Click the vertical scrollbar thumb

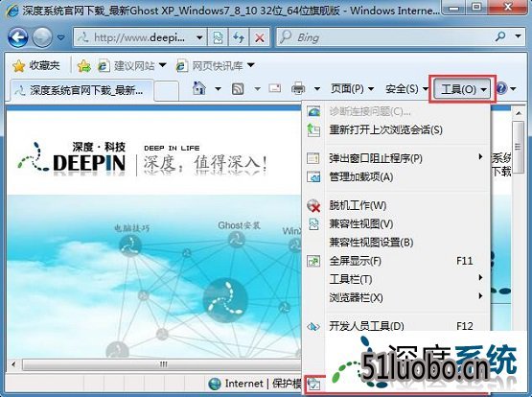(518, 148)
